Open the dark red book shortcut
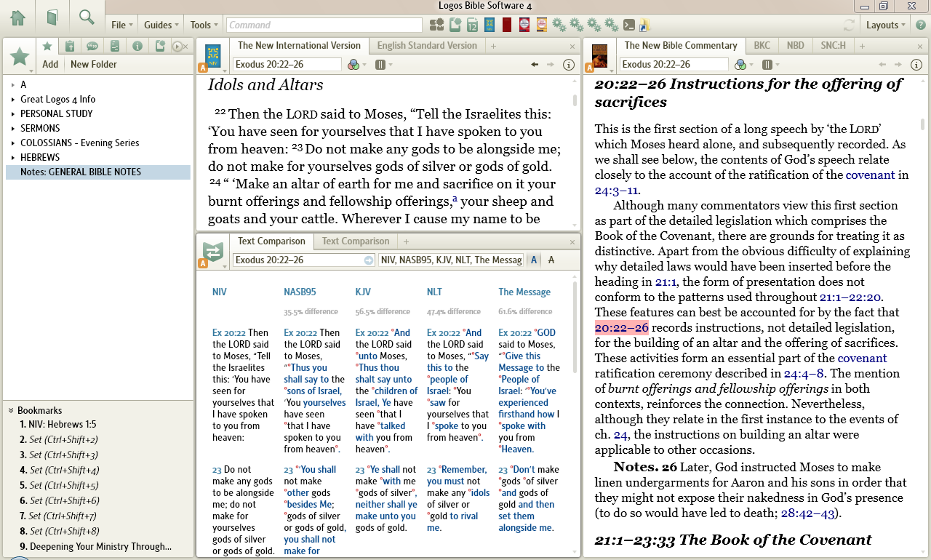 507,25
